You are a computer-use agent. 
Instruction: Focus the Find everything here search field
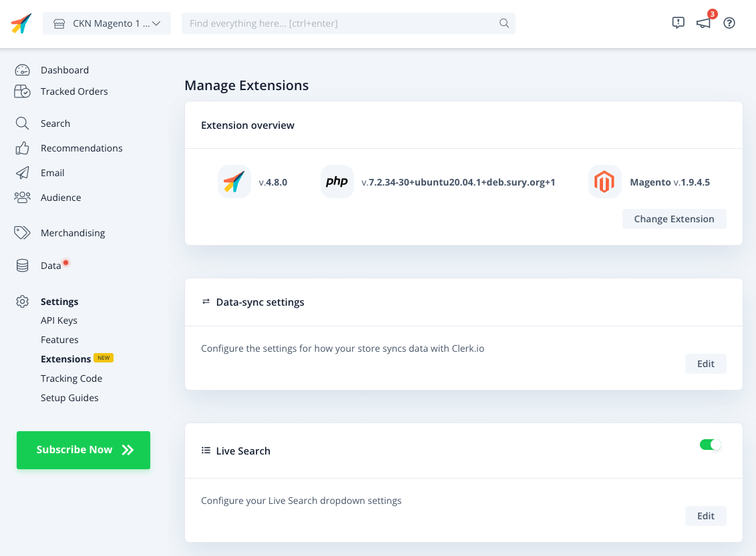(341, 23)
